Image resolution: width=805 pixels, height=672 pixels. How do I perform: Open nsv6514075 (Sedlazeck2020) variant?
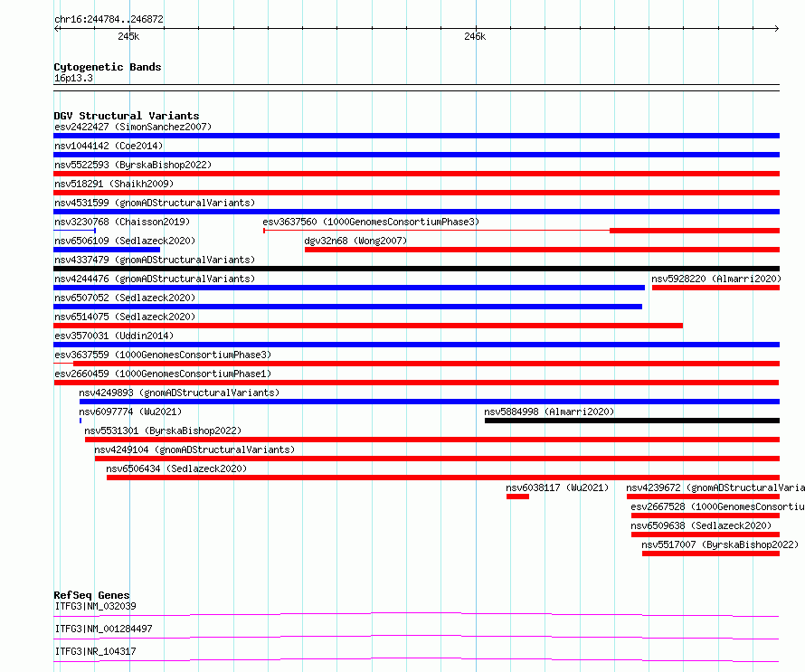pyautogui.click(x=125, y=317)
